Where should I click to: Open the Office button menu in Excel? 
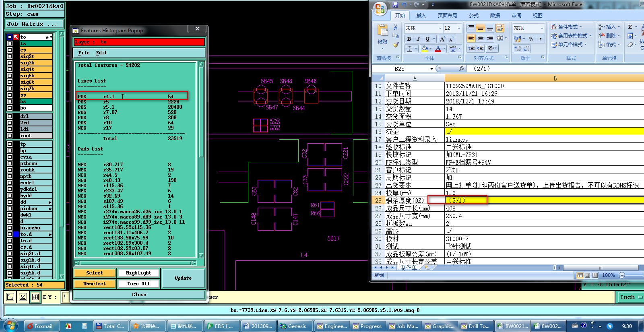[x=380, y=8]
